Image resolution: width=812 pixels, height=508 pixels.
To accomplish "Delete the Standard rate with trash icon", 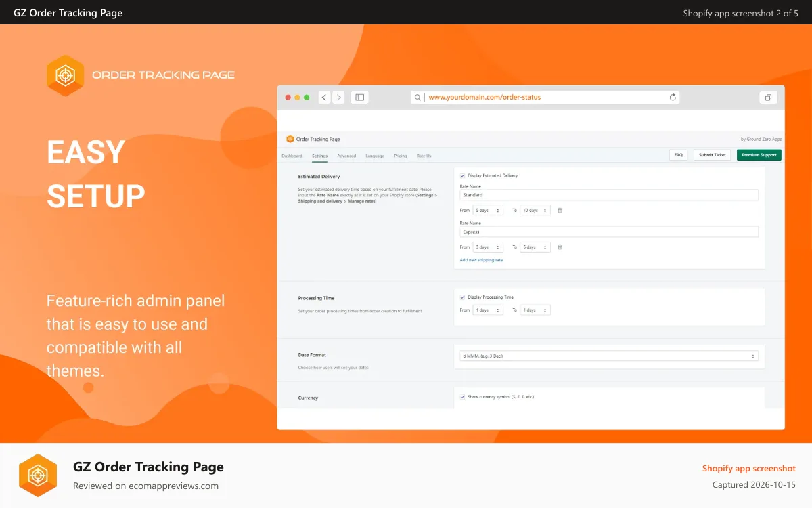I will point(560,211).
